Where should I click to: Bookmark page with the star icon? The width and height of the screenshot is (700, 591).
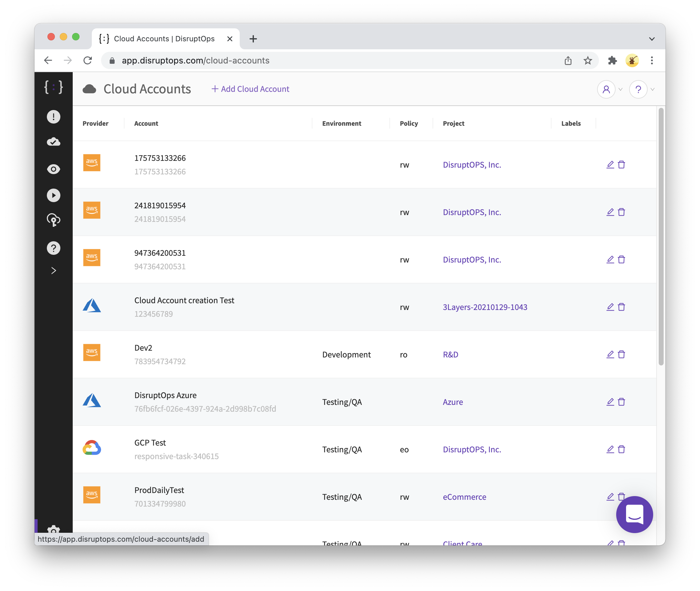coord(588,61)
